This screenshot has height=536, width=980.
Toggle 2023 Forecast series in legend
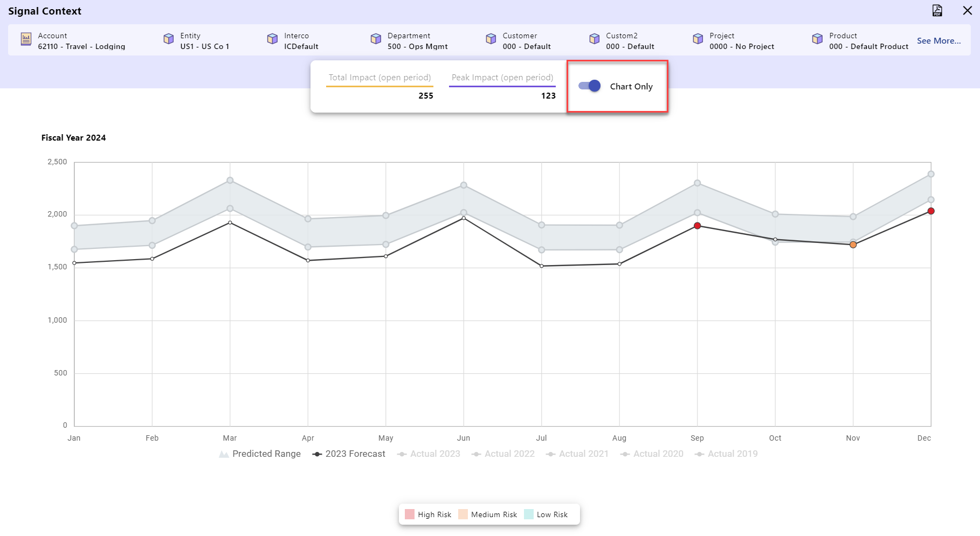click(349, 454)
